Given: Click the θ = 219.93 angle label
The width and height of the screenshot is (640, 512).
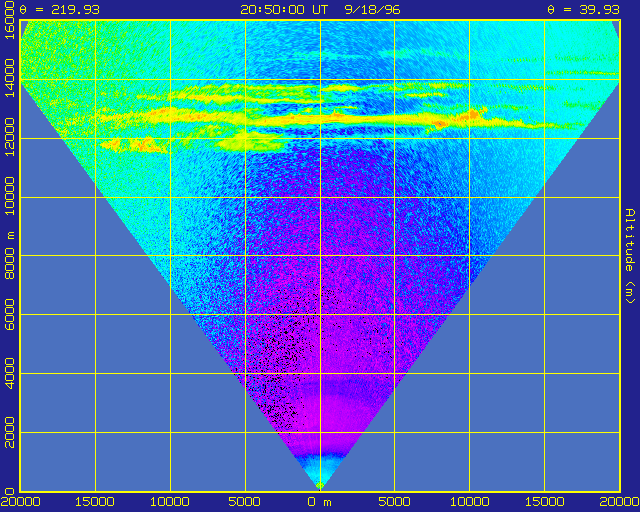Looking at the screenshot, I should 60,9.
